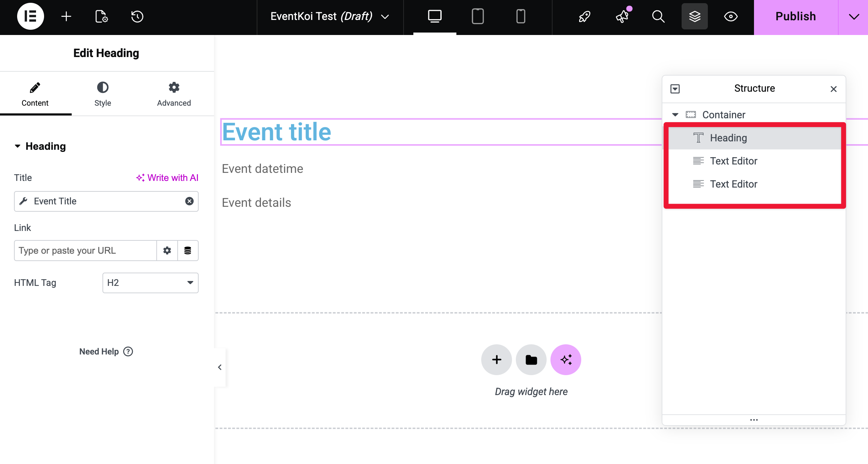Open the revision history icon
This screenshot has height=464, width=868.
coord(137,16)
